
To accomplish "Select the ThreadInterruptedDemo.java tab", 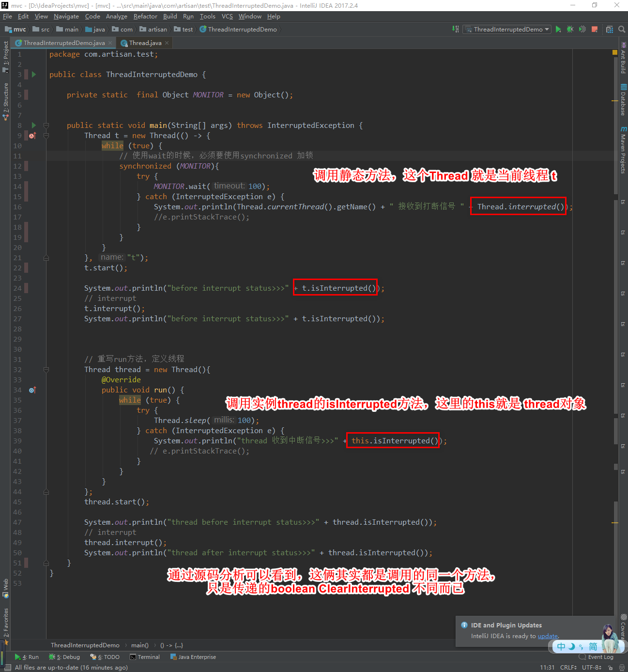I will pos(64,43).
